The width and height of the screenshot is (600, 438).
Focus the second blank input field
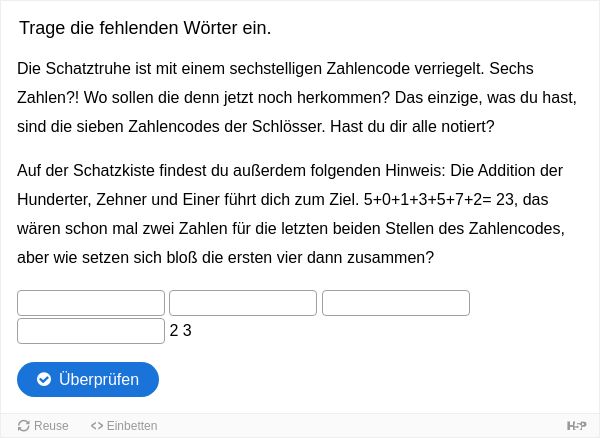tap(243, 303)
